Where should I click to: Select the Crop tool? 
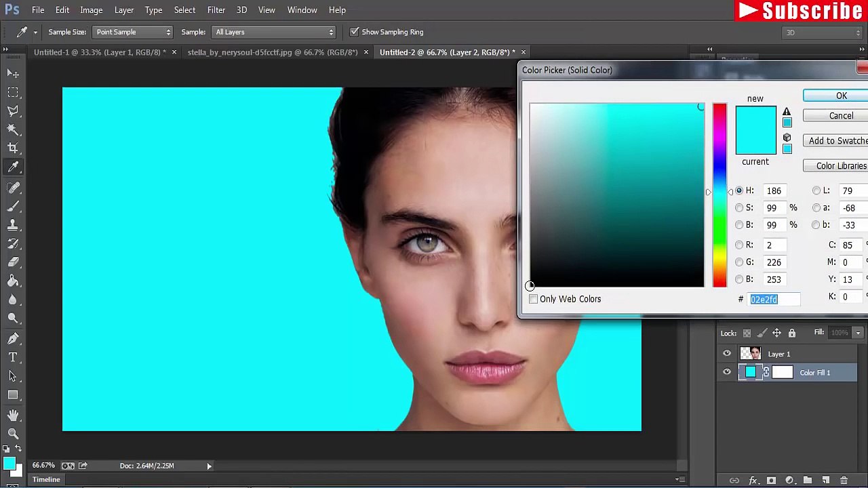click(x=13, y=148)
